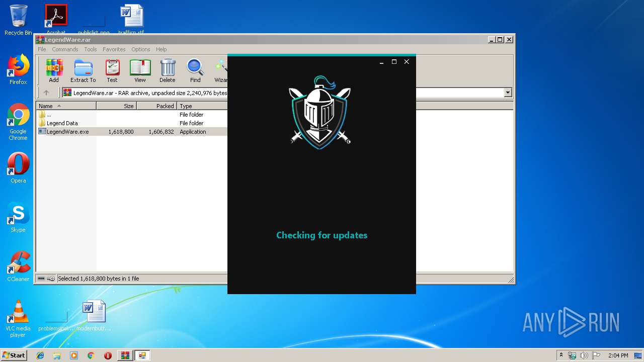Open the Skype desktop shortcut
Viewport: 644px width, 362px height.
[x=18, y=217]
